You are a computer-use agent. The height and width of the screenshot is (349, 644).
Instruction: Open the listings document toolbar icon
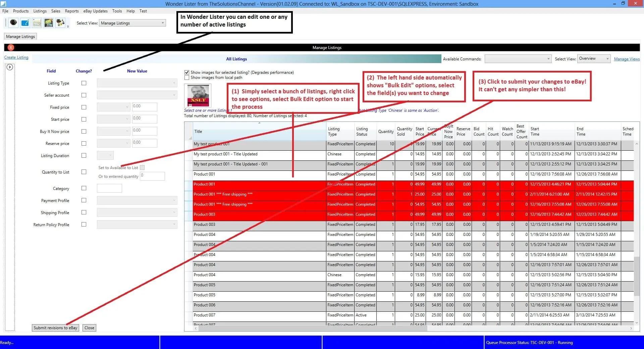(37, 22)
